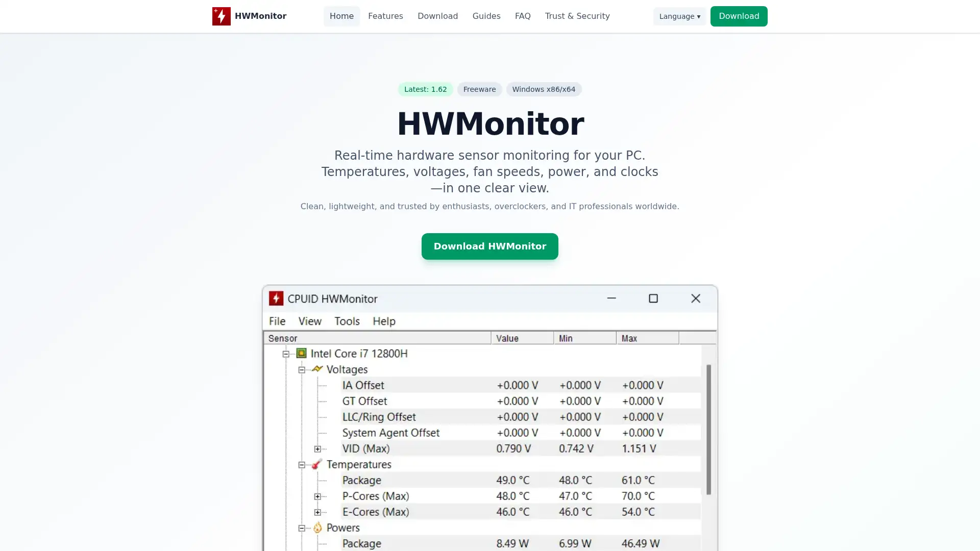Click the green Download button in header
This screenshot has width=980, height=551.
point(739,16)
